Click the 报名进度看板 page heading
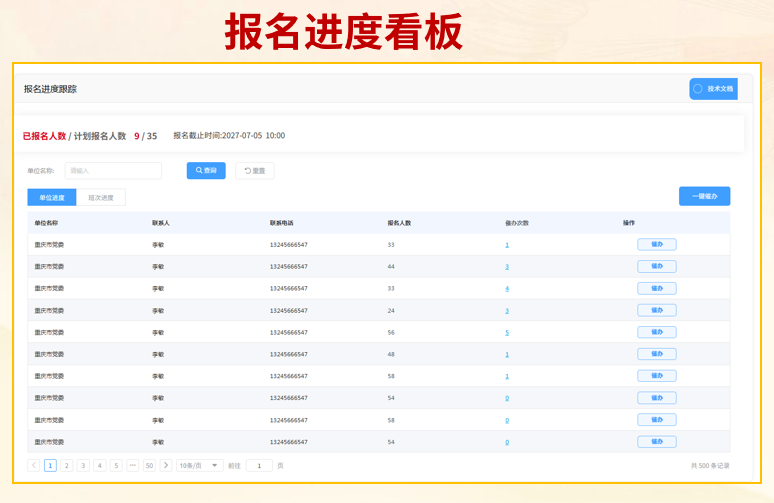This screenshot has height=503, width=774. (344, 32)
